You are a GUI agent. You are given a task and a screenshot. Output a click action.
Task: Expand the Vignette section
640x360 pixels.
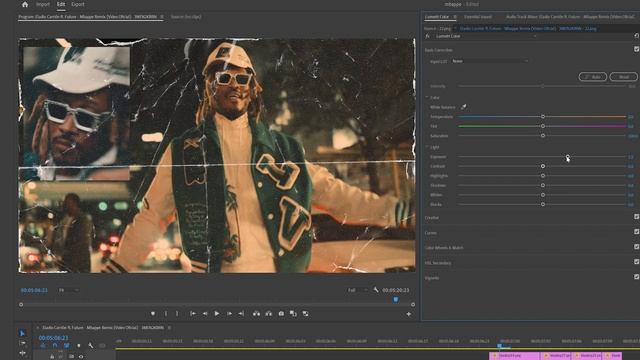click(x=432, y=278)
